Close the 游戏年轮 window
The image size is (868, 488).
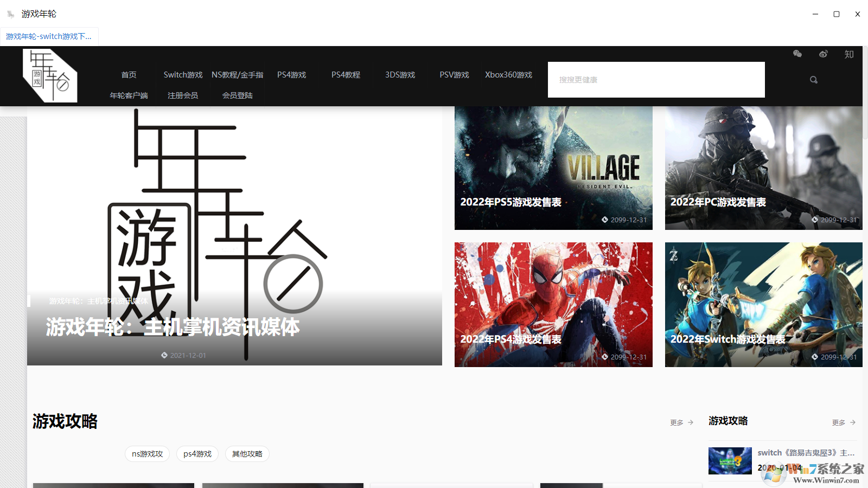[x=858, y=14]
